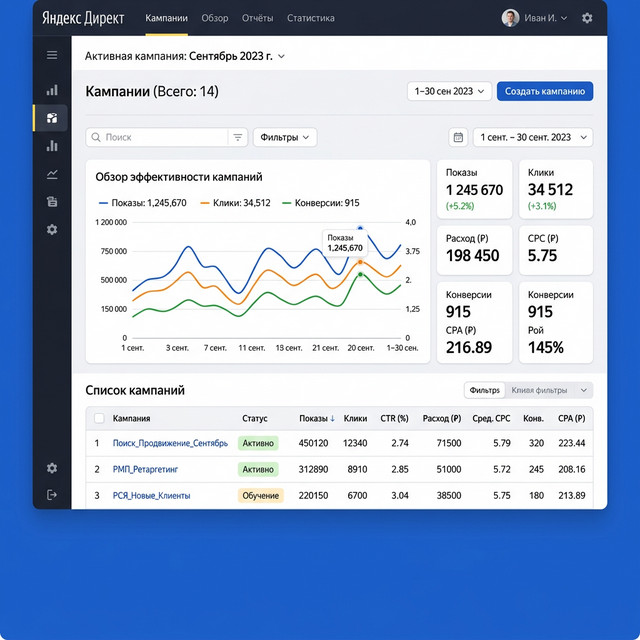Open the documents icon in left sidebar
The height and width of the screenshot is (640, 640).
(x=52, y=201)
